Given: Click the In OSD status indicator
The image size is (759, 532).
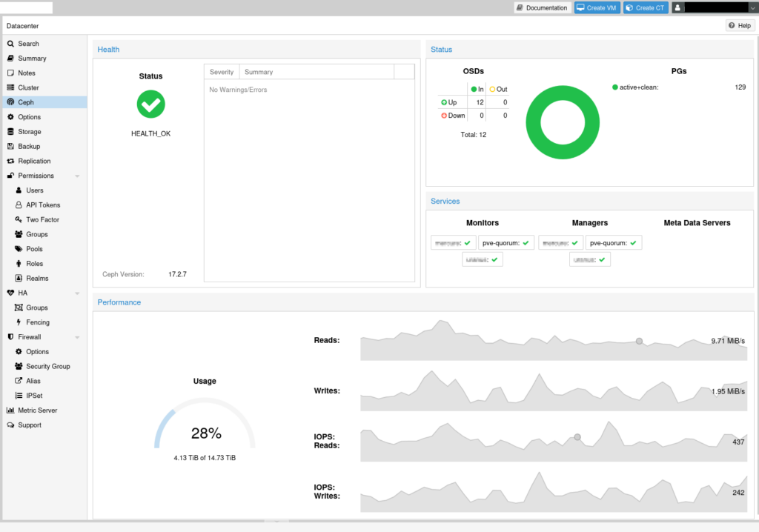Looking at the screenshot, I should [x=478, y=88].
